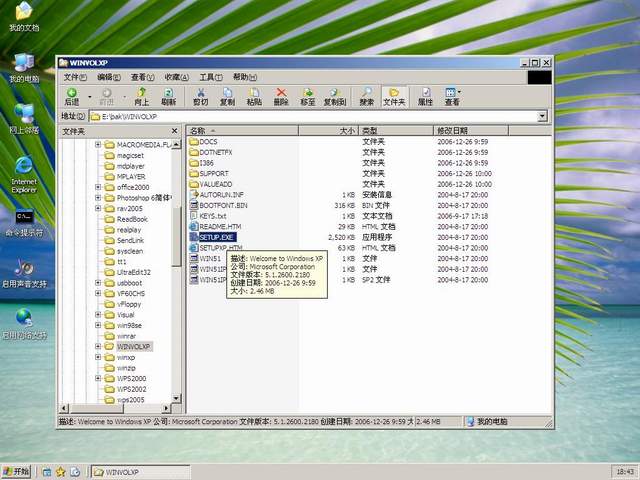Click the 向上 (Up) folder icon
Viewport: 640px width, 480px height.
point(141,94)
